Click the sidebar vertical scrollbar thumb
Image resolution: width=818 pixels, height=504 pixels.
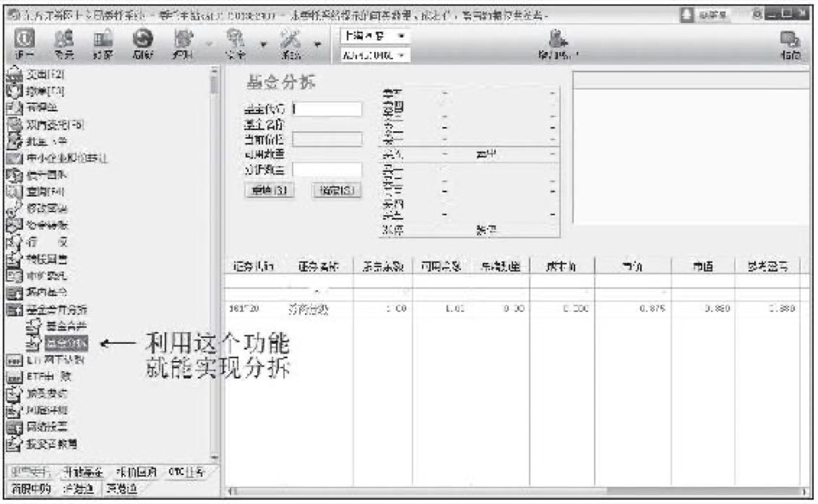(x=214, y=85)
